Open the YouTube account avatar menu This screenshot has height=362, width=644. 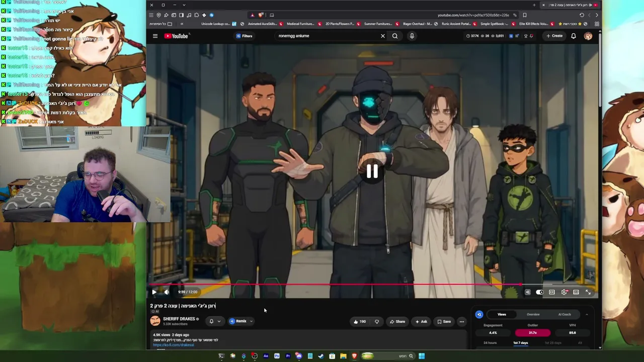pyautogui.click(x=588, y=36)
